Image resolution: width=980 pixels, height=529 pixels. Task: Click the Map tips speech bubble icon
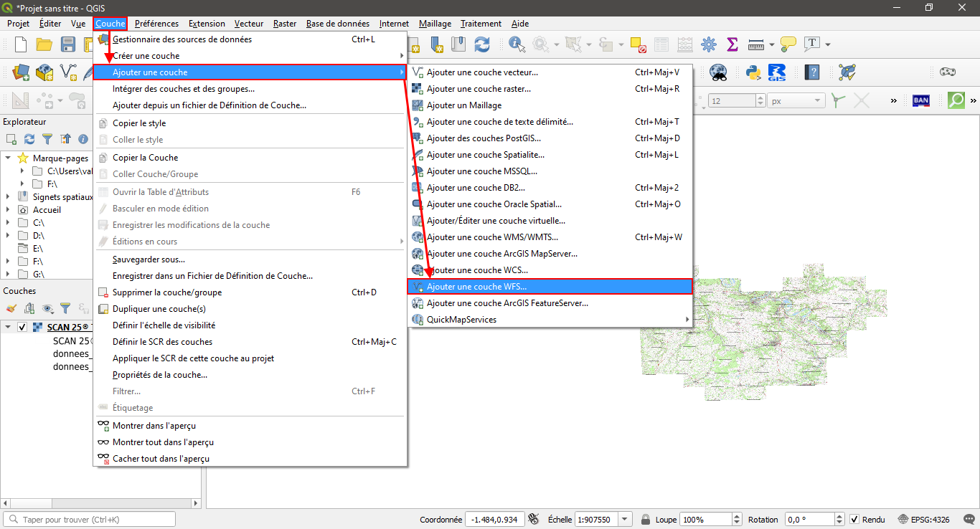coord(788,44)
